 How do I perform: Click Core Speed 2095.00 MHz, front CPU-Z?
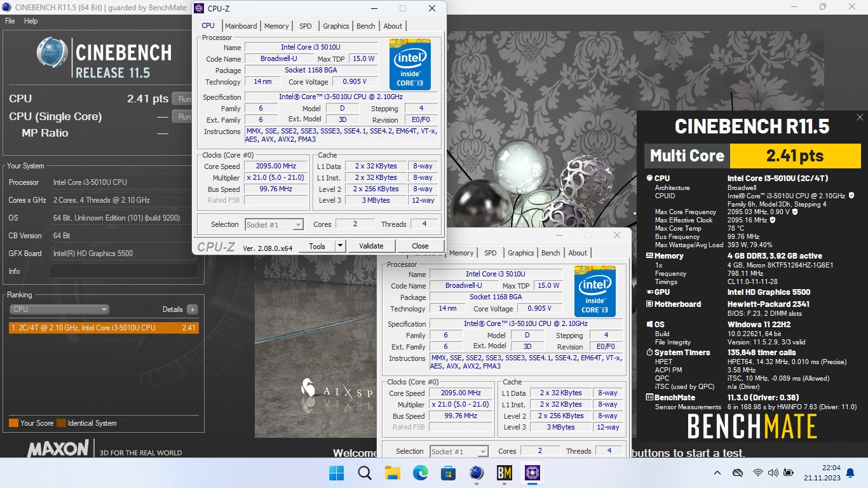pyautogui.click(x=276, y=166)
